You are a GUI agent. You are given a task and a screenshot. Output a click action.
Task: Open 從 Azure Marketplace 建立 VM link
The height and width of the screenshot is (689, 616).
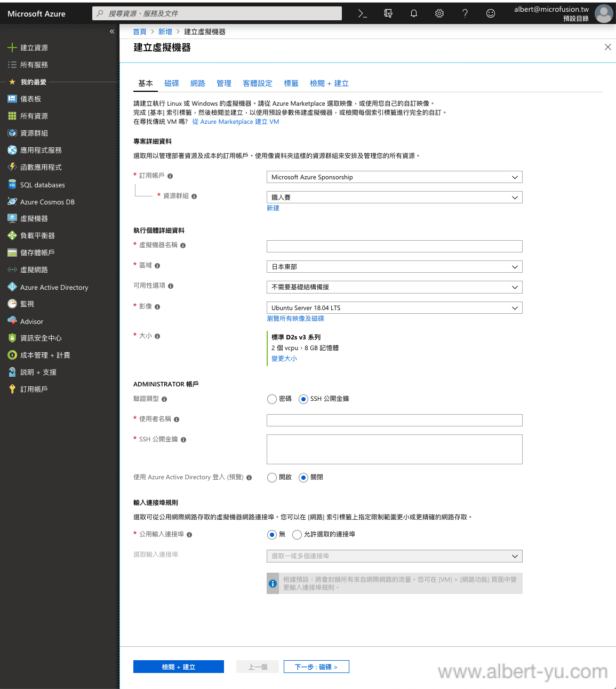[x=236, y=122]
